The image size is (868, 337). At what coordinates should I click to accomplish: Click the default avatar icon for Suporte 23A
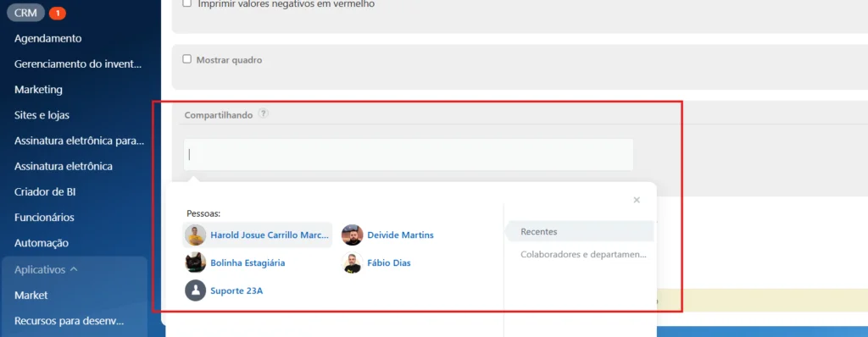pos(196,290)
